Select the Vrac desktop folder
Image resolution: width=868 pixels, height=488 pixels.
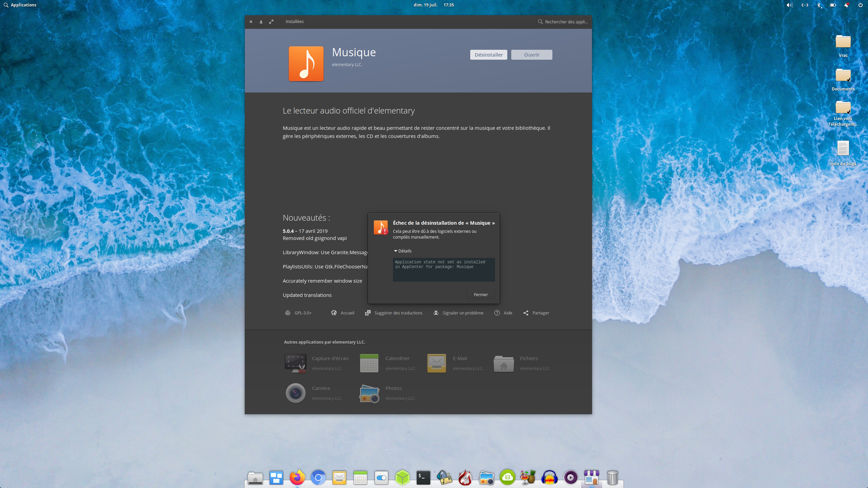pos(843,46)
